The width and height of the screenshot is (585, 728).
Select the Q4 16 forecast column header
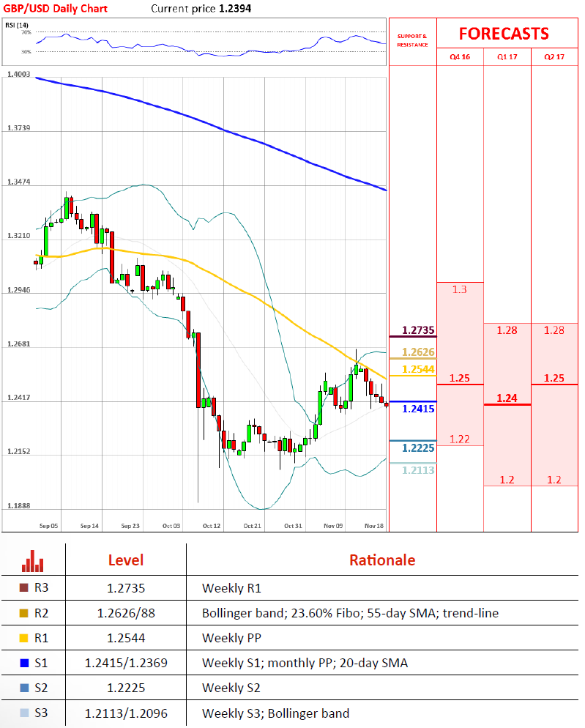tap(460, 56)
